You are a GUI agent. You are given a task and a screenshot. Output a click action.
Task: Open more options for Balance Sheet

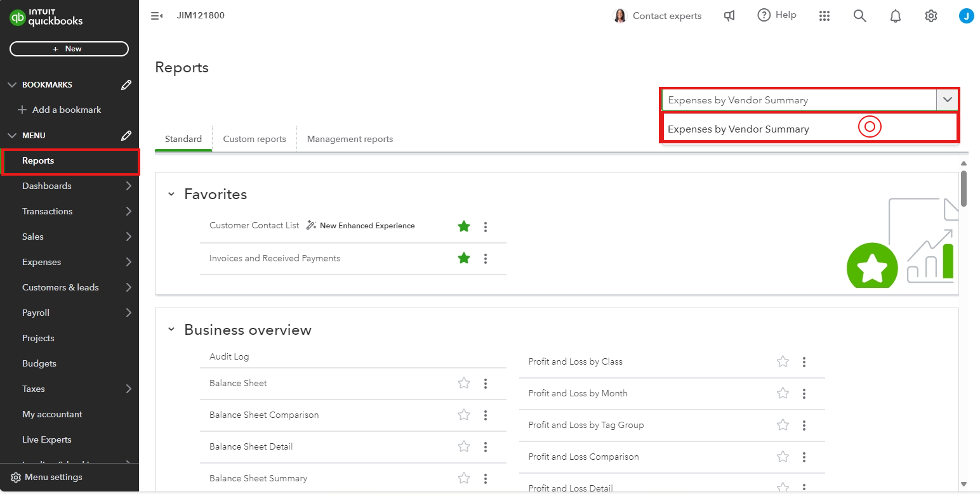point(486,383)
